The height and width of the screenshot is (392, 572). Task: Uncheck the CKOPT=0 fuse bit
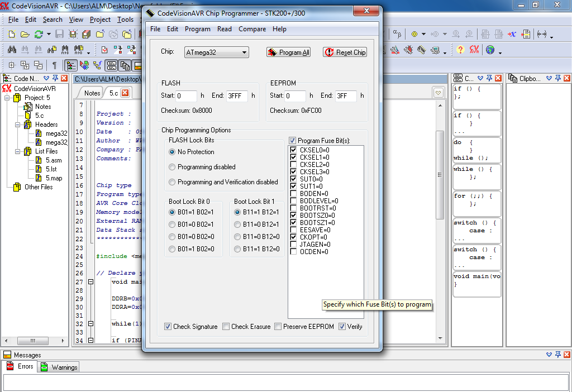293,237
